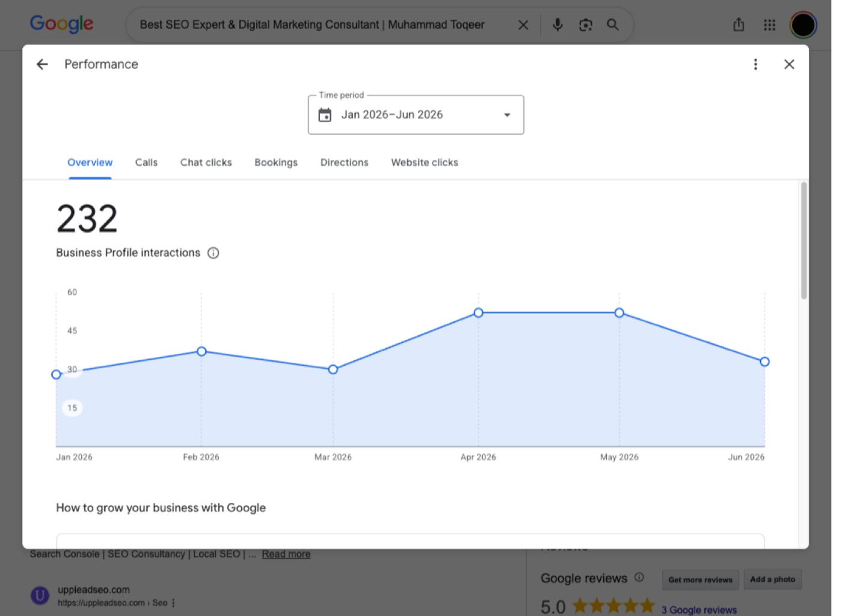Click the Feb 2026 axis label
The width and height of the screenshot is (842, 616).
coord(201,457)
